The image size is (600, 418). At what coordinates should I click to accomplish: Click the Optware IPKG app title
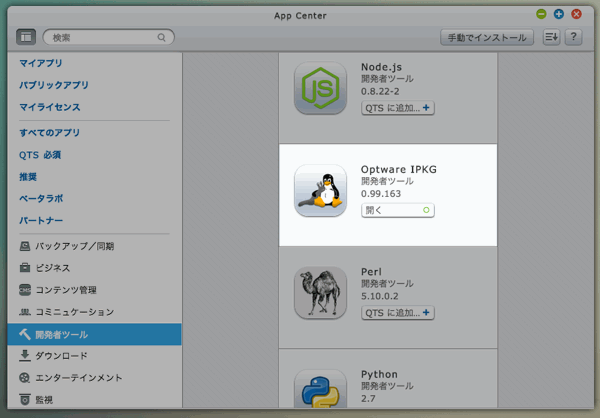click(399, 169)
